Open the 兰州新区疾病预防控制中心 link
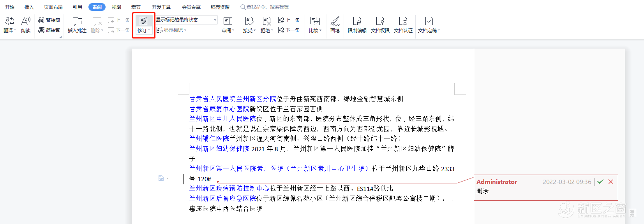The width and height of the screenshot is (644, 224). (x=229, y=188)
